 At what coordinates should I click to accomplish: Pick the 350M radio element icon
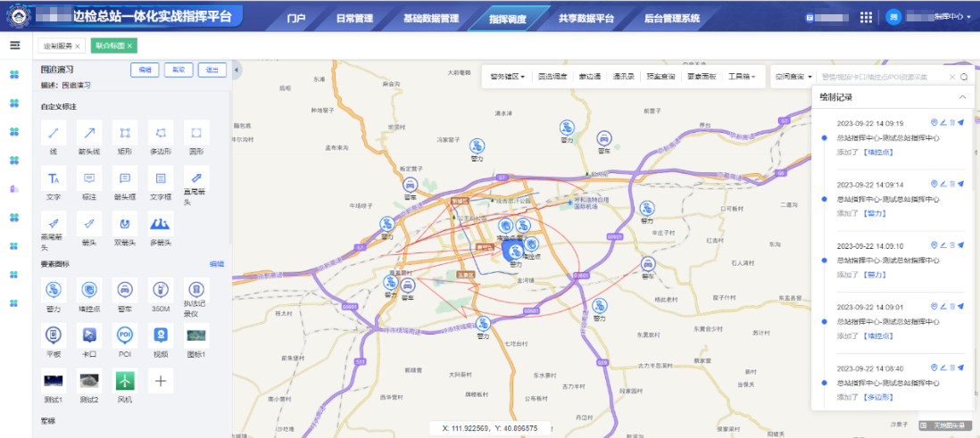point(161,290)
